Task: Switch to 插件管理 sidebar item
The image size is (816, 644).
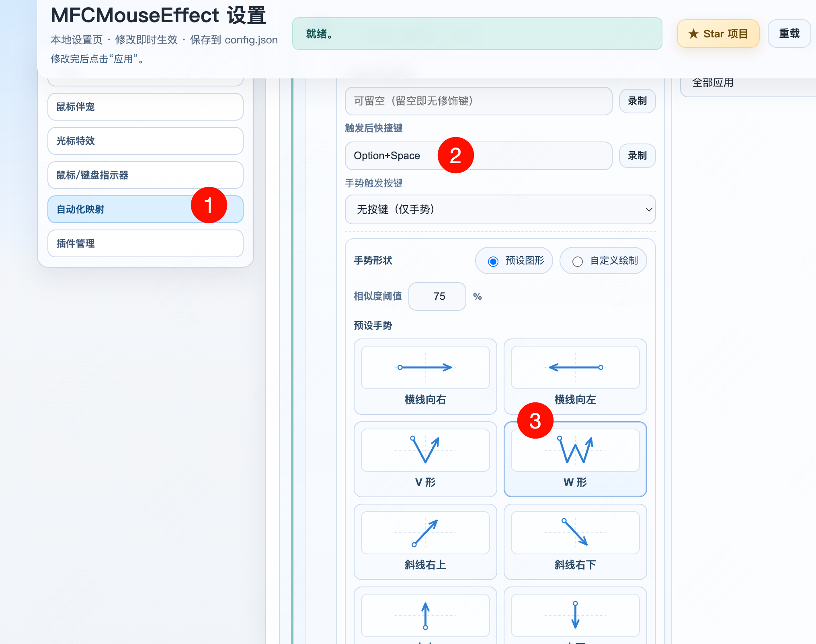Action: point(145,243)
